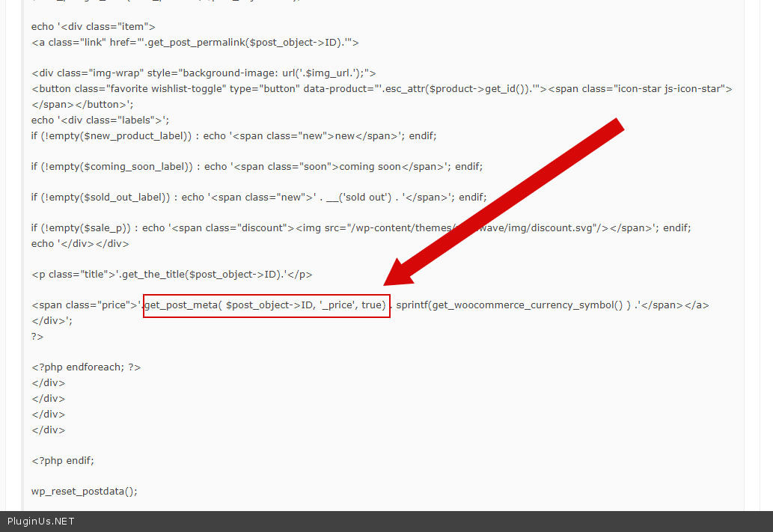Click the PluginUs.NET footer label
773x532 pixels.
click(x=41, y=522)
